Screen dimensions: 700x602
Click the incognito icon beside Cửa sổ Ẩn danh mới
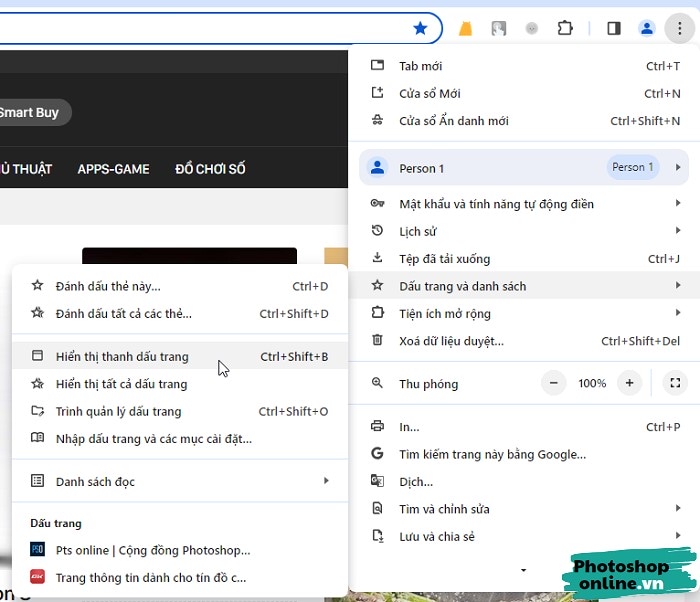tap(377, 120)
